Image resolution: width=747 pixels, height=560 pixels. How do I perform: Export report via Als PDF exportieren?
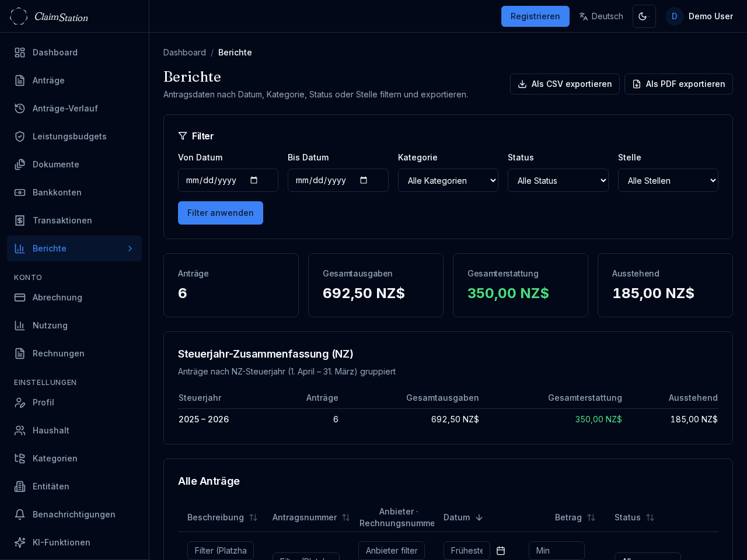point(678,84)
